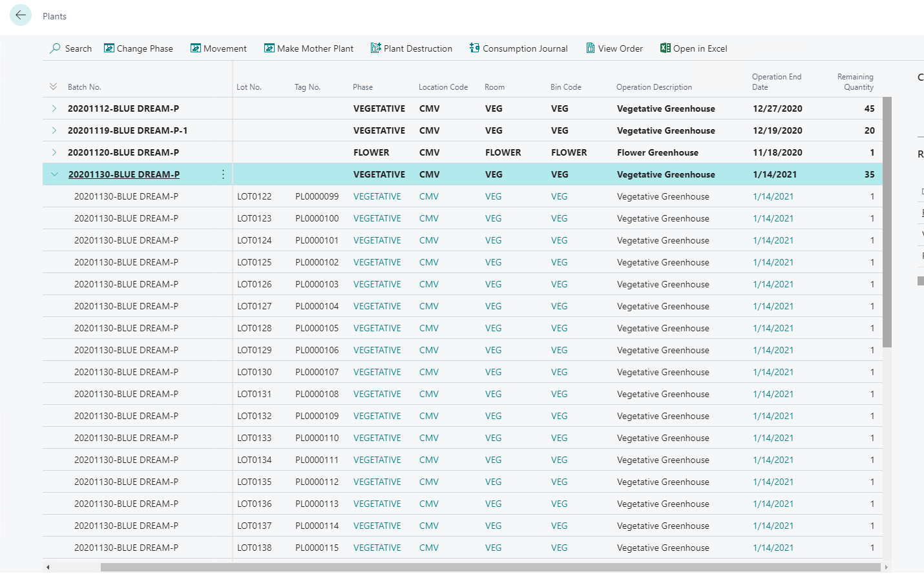Click the vertical scrollbar of the list
This screenshot has width=924, height=576.
pyautogui.click(x=887, y=222)
